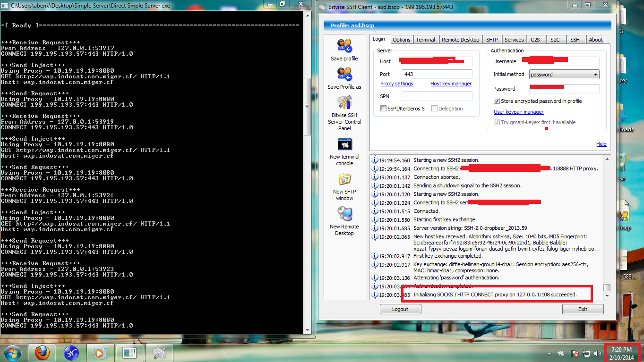The width and height of the screenshot is (644, 362).
Task: Click info icon of 'Connection aborted.' log entry
Action: pos(375,177)
